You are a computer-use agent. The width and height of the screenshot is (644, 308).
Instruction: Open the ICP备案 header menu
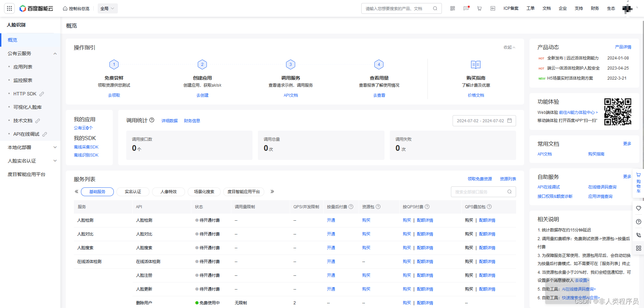pyautogui.click(x=511, y=8)
